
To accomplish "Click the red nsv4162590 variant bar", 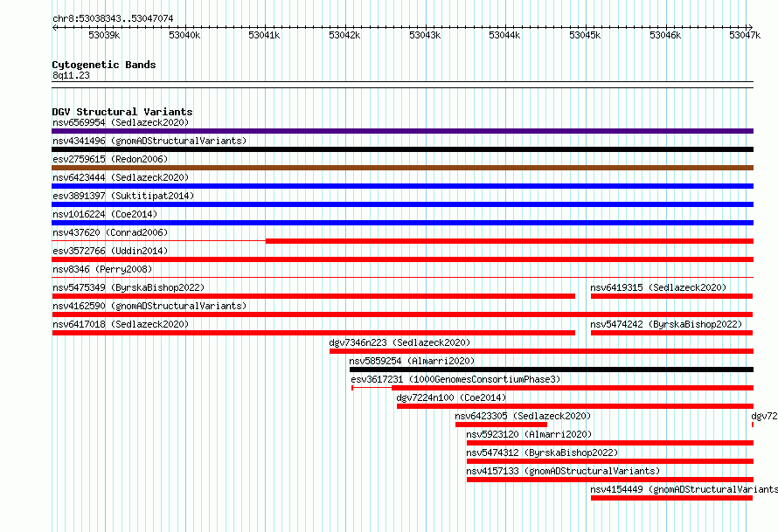I will [x=402, y=314].
